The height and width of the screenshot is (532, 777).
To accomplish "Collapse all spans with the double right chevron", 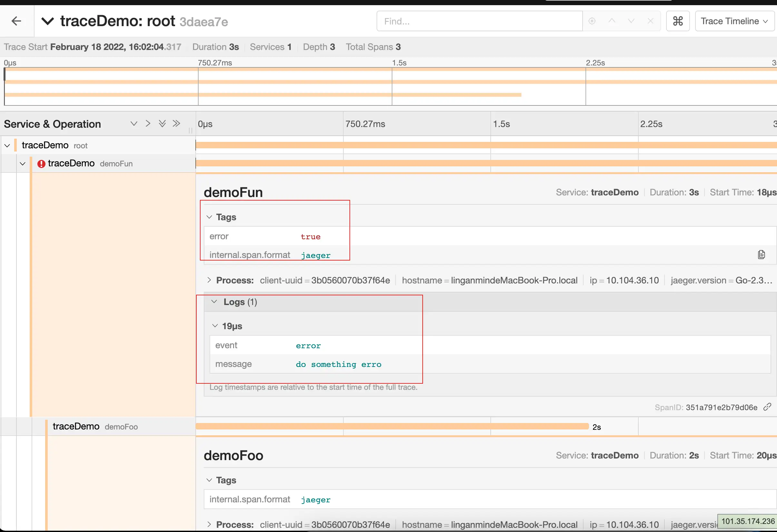I will (177, 124).
